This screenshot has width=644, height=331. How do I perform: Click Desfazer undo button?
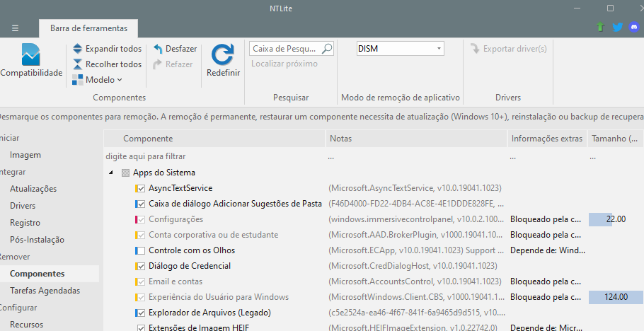coord(176,49)
